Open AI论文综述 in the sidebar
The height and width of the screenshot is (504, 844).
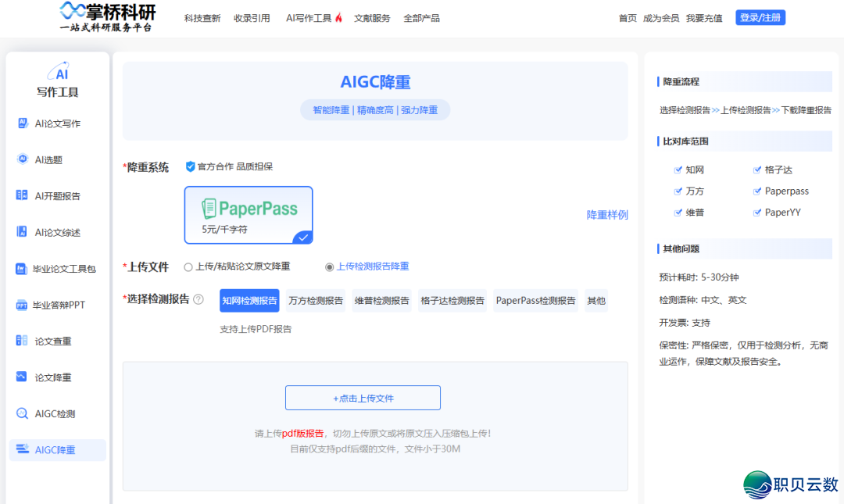coord(58,232)
